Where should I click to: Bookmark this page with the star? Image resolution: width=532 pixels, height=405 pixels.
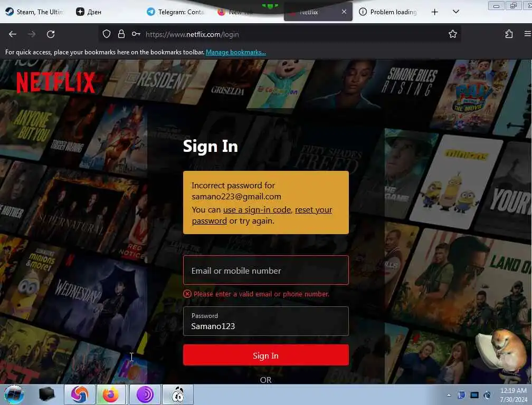(x=453, y=34)
